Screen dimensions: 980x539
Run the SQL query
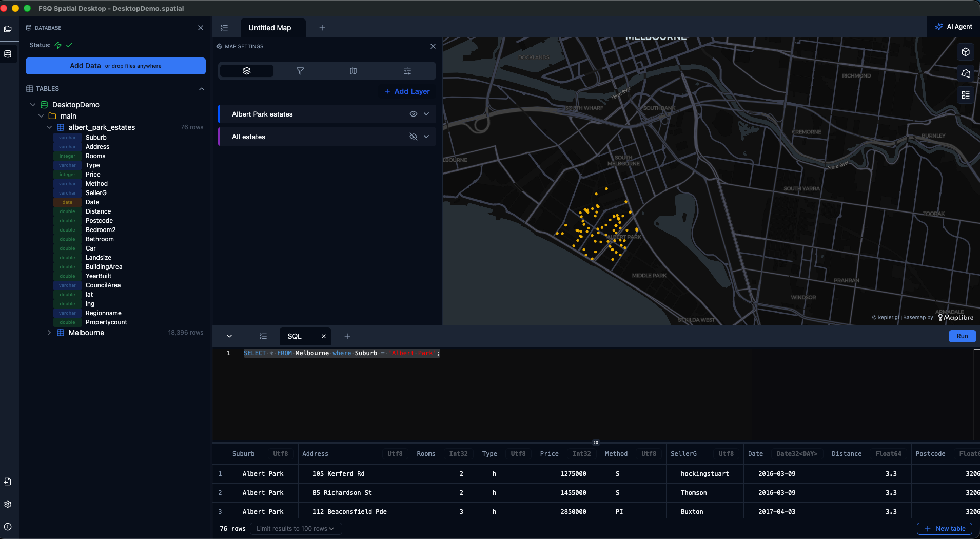pyautogui.click(x=962, y=336)
